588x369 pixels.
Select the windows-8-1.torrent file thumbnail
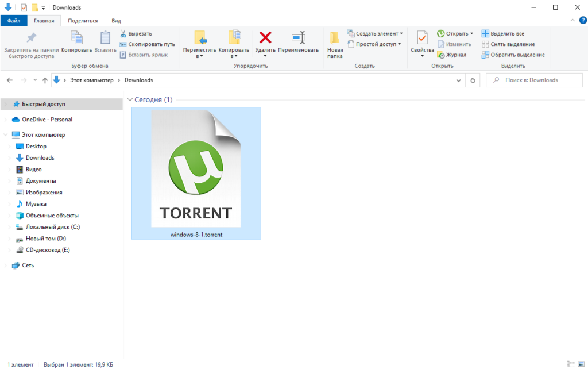point(196,172)
